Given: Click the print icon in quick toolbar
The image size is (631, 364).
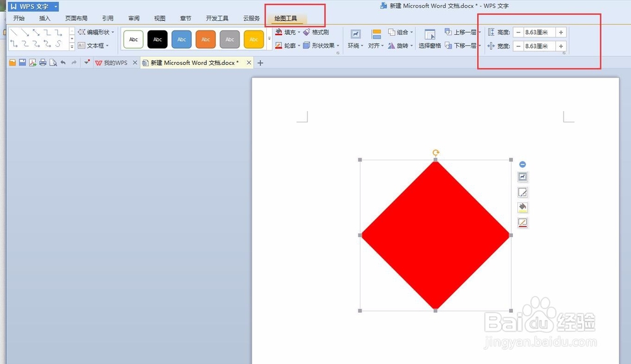Looking at the screenshot, I should point(43,62).
